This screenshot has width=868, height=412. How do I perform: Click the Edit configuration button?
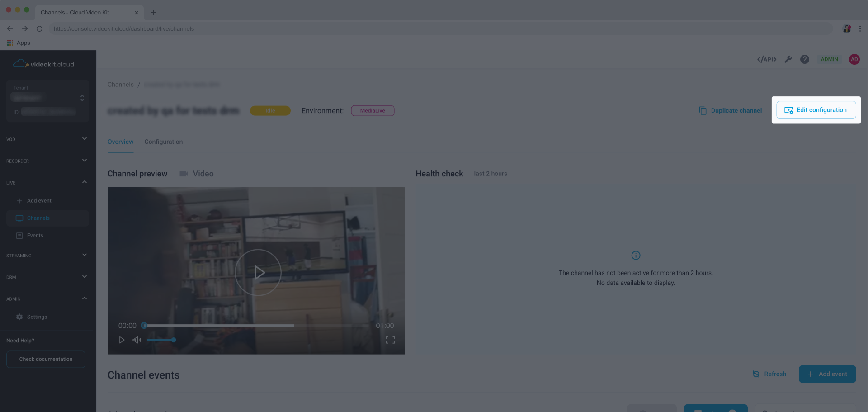pos(816,110)
